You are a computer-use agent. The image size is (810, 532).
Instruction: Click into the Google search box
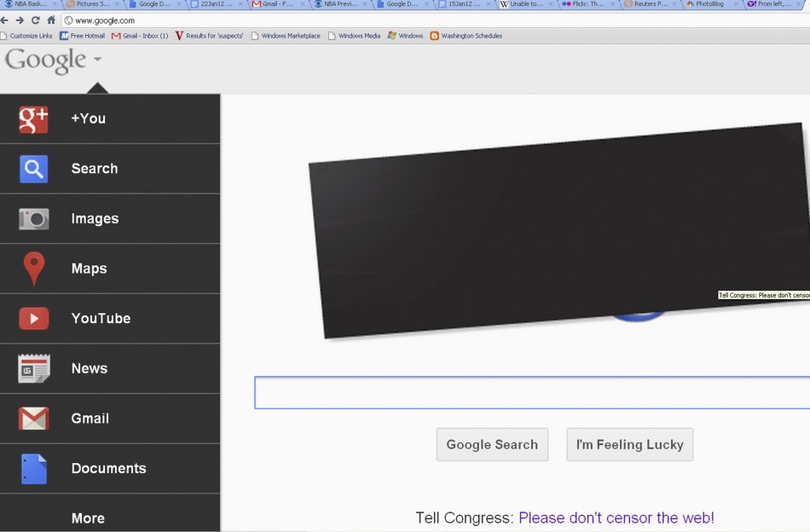pos(532,392)
